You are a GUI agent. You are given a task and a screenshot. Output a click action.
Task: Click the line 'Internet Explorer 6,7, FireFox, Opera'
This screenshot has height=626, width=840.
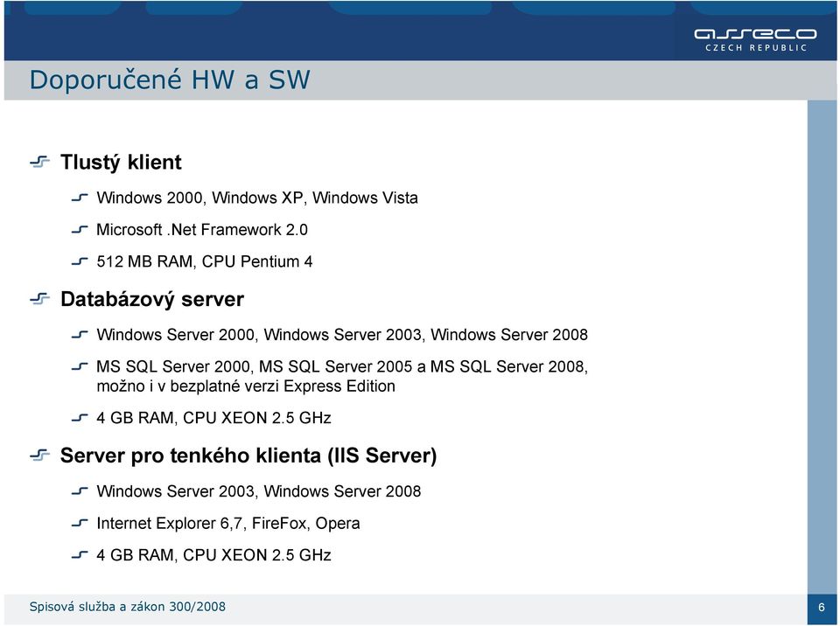pyautogui.click(x=228, y=523)
